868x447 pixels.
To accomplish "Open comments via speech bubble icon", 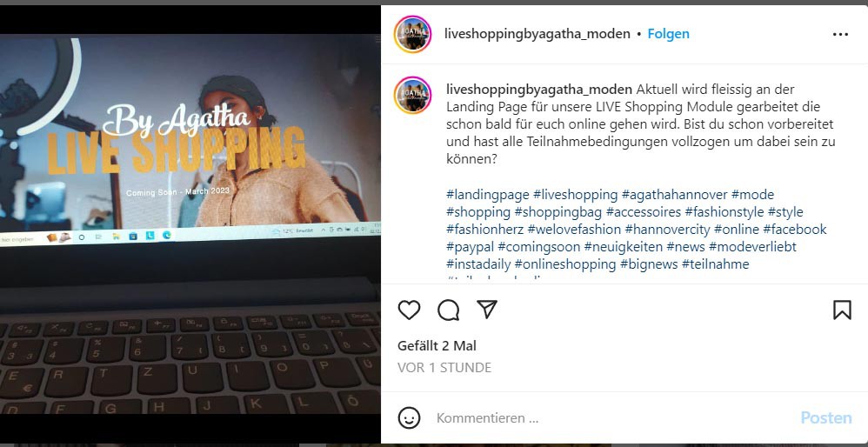I will pos(449,310).
